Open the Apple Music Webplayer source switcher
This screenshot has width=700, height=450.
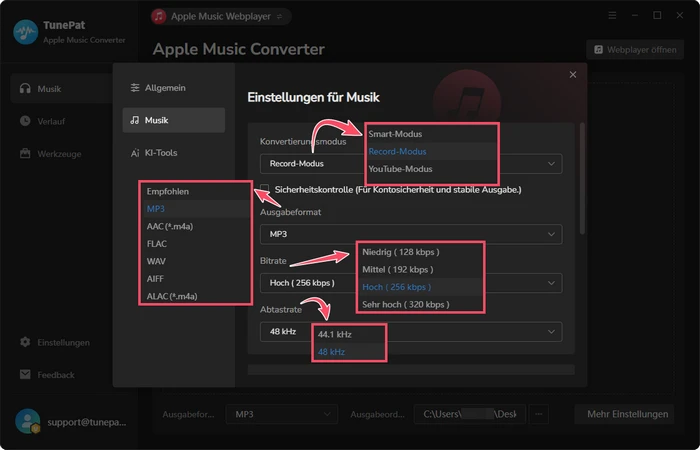click(x=221, y=17)
